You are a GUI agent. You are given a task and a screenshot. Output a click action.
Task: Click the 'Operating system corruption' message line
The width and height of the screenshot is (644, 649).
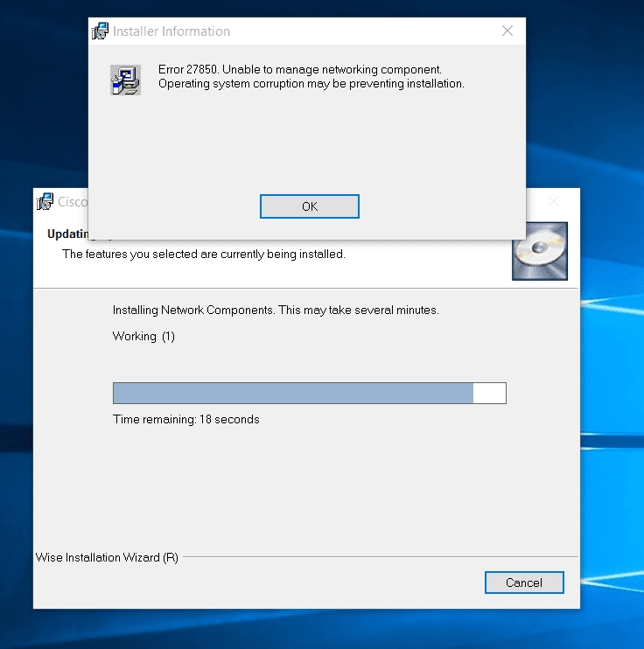click(311, 84)
